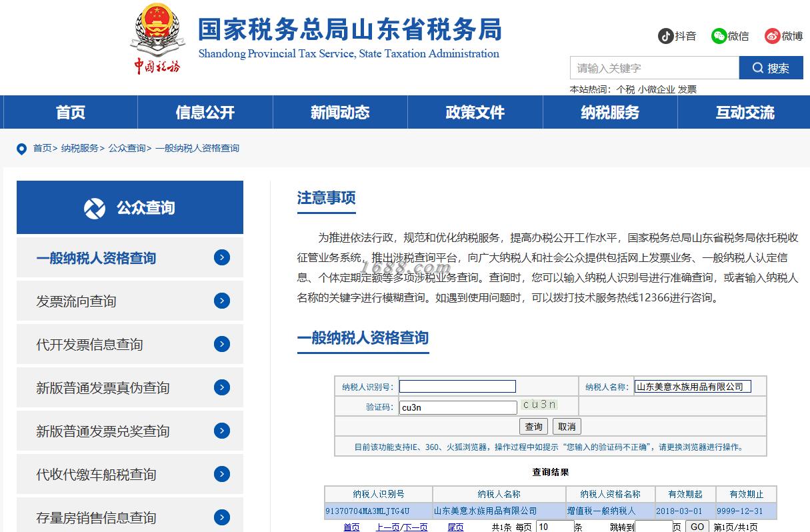Viewport: 810px width, 532px height.
Task: Open the 信息公开 navigation menu
Action: coord(205,112)
